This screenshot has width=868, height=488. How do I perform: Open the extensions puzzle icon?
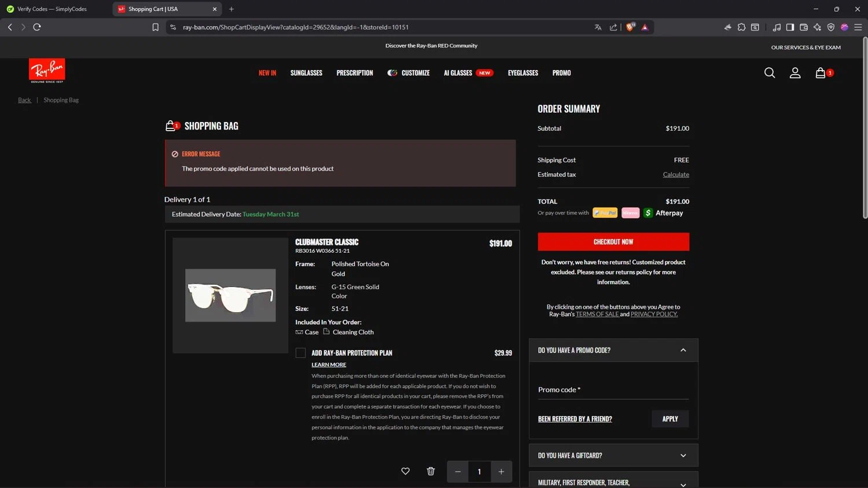click(741, 27)
